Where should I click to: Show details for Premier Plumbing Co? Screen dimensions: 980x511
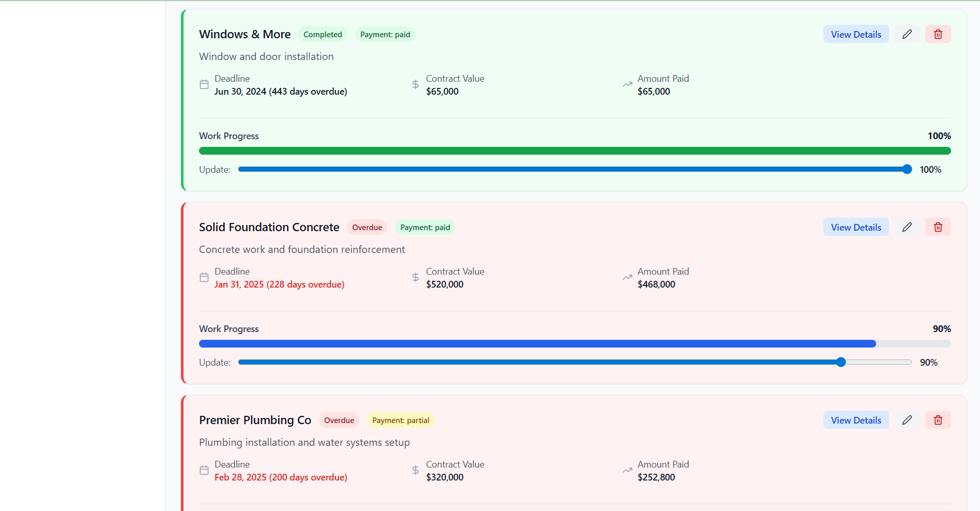pos(855,420)
